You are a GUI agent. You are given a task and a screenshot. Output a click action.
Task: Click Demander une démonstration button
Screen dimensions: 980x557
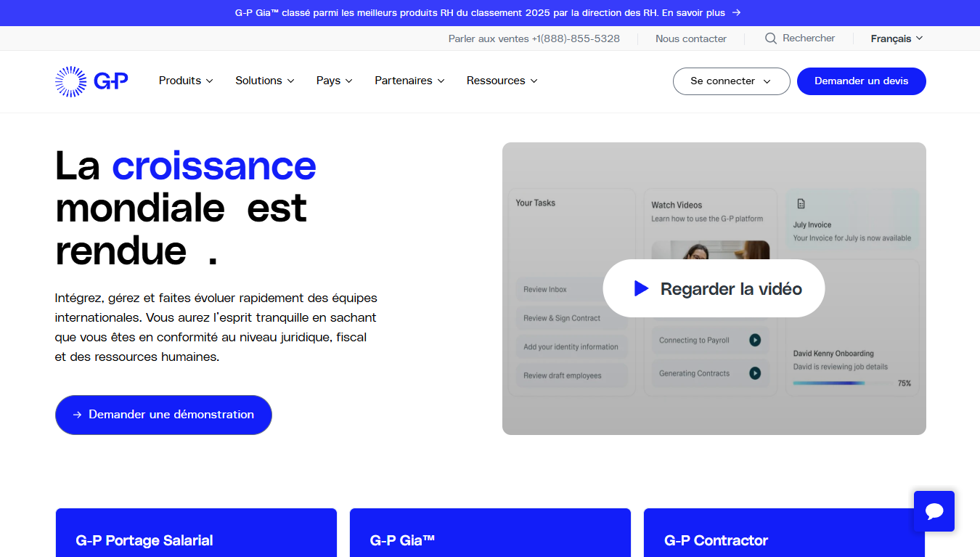pyautogui.click(x=163, y=415)
